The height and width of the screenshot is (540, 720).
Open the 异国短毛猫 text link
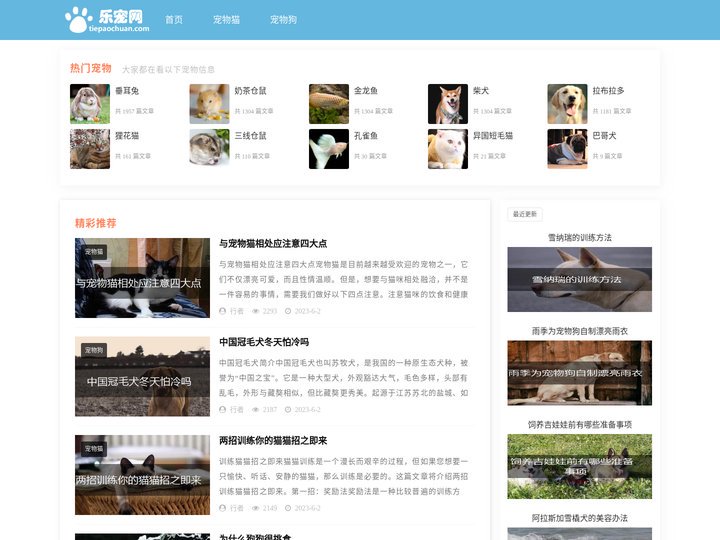pyautogui.click(x=493, y=136)
